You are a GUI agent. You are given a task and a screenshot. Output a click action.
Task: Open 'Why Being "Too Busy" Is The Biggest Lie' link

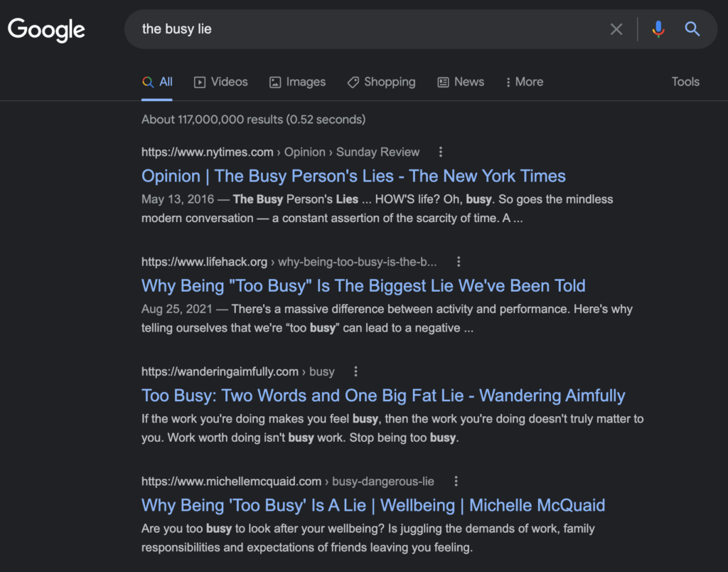click(363, 286)
